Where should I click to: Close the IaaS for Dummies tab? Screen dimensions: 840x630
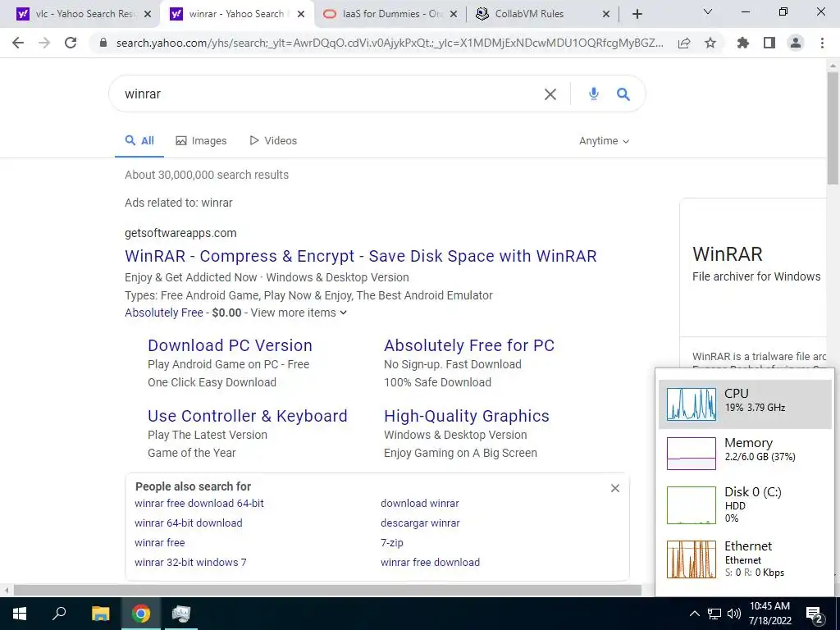click(454, 14)
